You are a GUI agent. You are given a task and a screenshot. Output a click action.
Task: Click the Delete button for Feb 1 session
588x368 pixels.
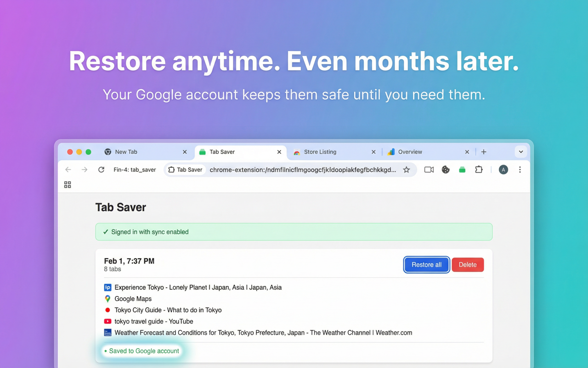point(468,264)
